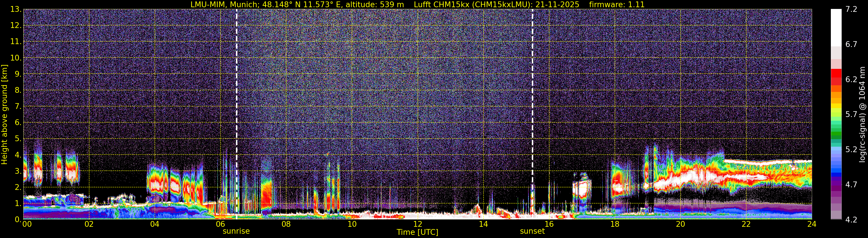Click the "20" time axis tick label
Viewport: 868px width, 238px height.
coord(680,224)
